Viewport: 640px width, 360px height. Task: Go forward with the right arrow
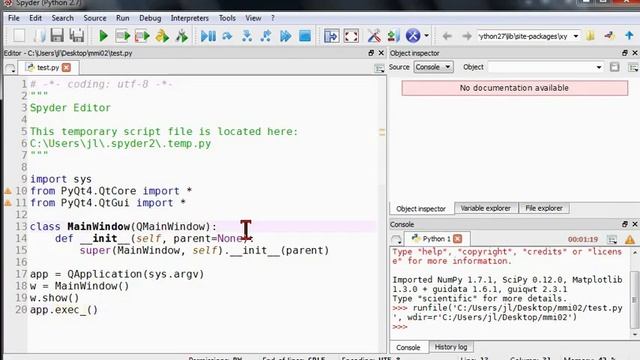467,36
